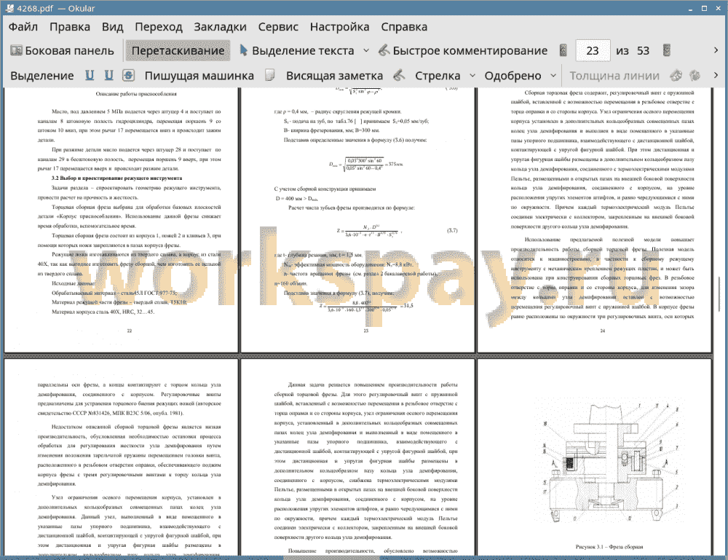
Task: Click the line D = 400 мм > Dmin
Action: [x=297, y=198]
